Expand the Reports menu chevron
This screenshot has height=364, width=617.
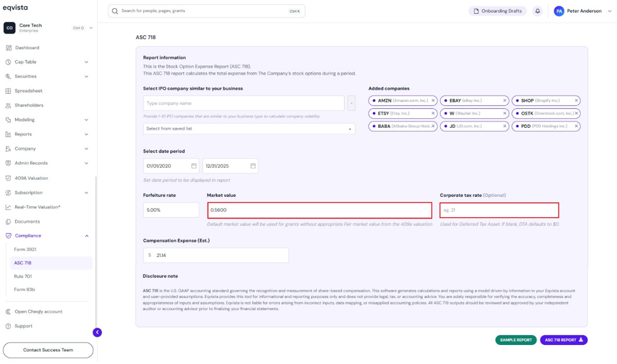tap(86, 134)
